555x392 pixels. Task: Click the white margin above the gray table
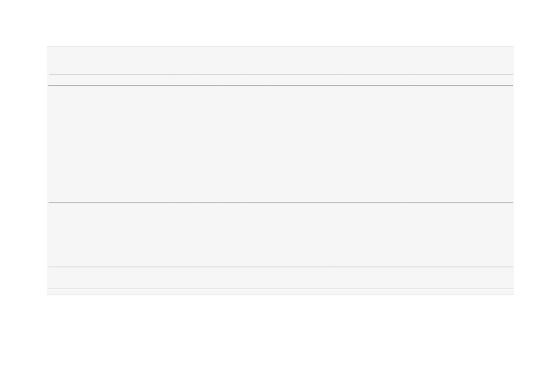click(x=277, y=23)
